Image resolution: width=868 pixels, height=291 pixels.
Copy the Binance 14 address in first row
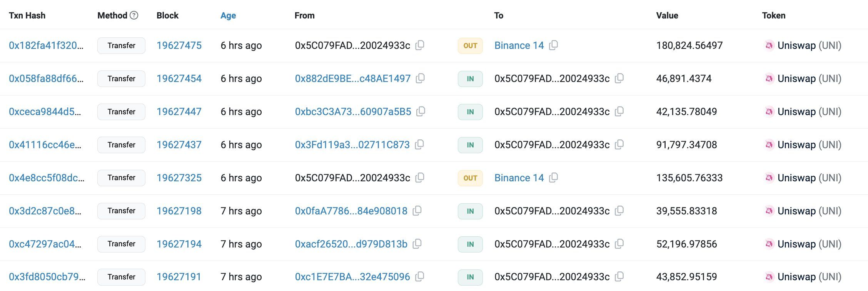coord(553,45)
